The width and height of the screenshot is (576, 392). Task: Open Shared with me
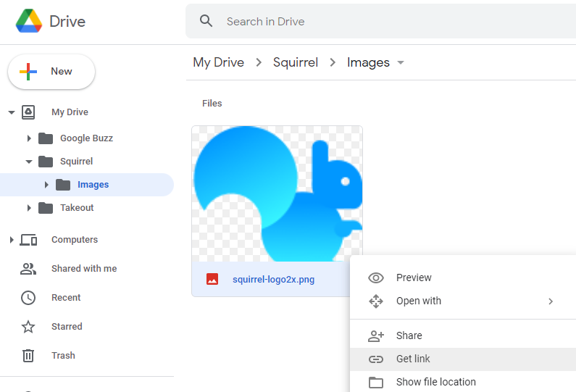click(x=84, y=269)
